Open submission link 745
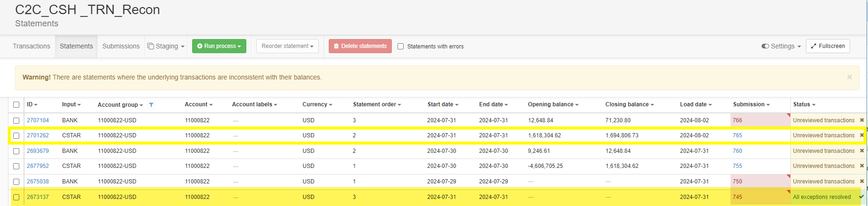Screen dimensions: 868x206 (x=738, y=197)
